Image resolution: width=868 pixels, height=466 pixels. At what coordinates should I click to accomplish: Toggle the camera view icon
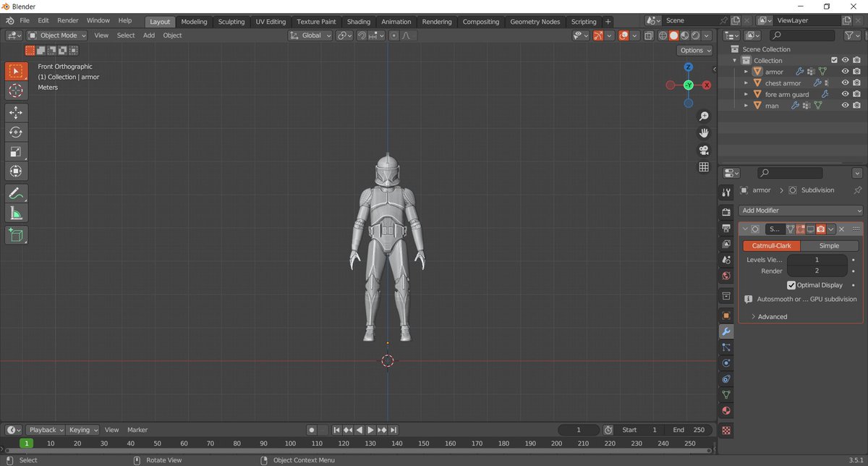(x=704, y=151)
